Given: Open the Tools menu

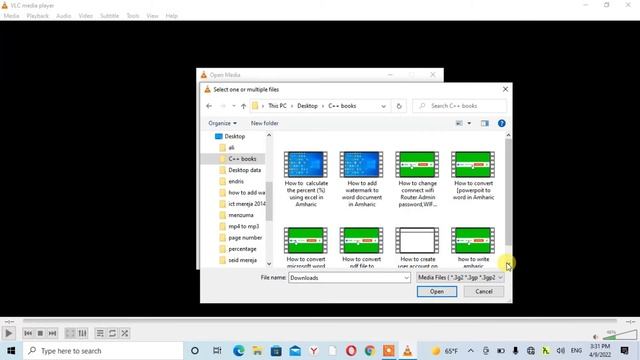Looking at the screenshot, I should pos(133,16).
